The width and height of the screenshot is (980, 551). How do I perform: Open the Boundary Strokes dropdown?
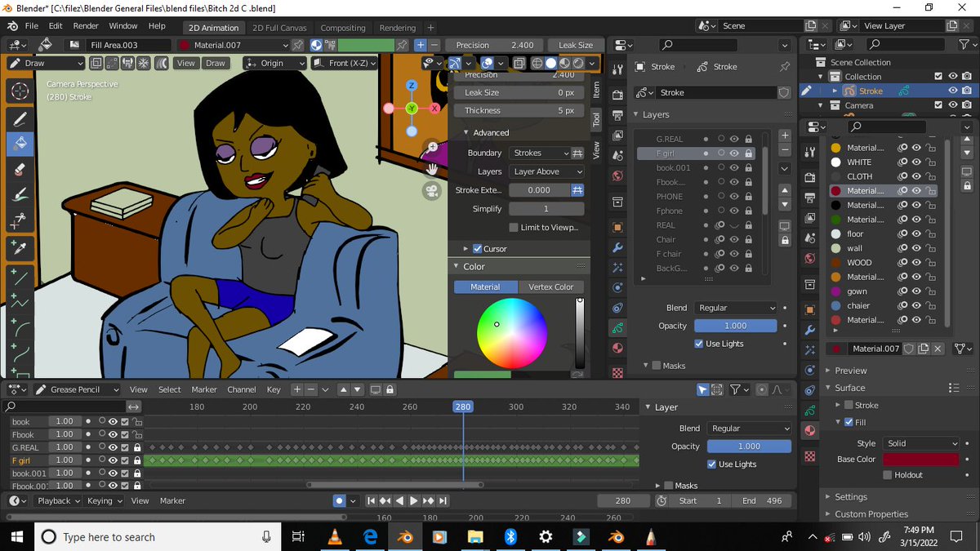(x=539, y=153)
